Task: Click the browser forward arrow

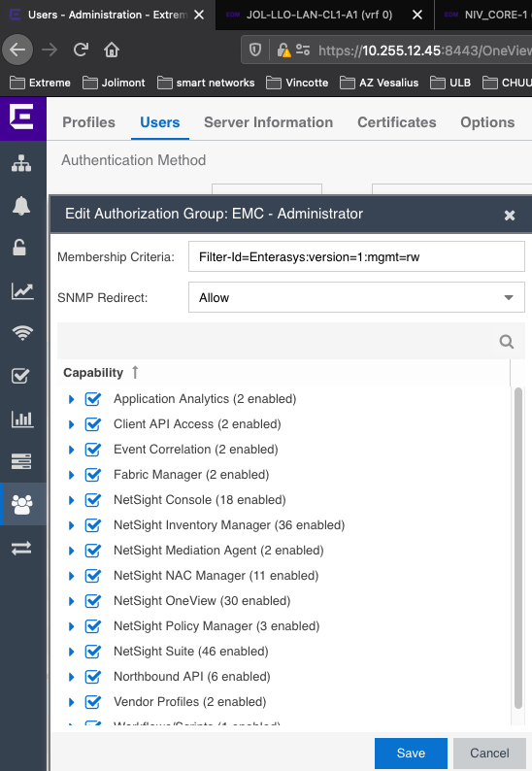Action: pos(50,50)
